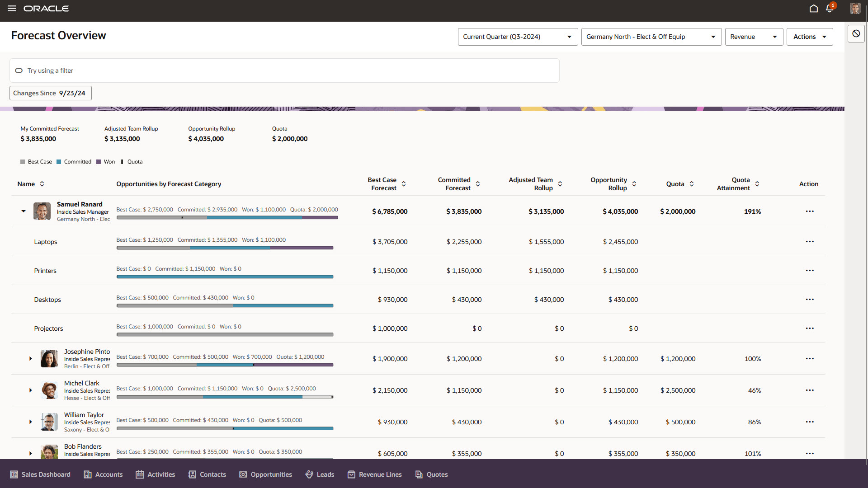
Task: Open the notifications bell
Action: [x=830, y=9]
